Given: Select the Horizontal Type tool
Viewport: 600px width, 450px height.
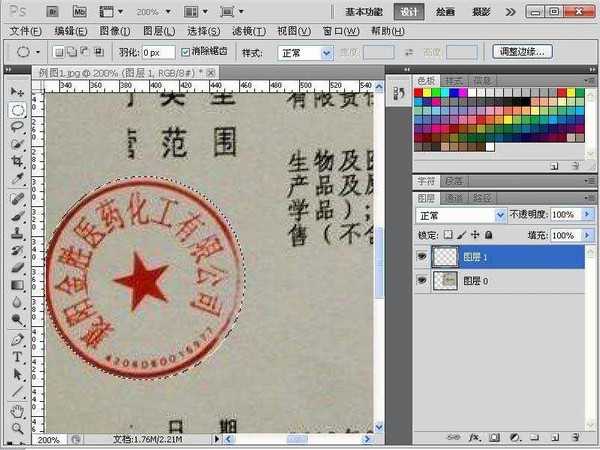Looking at the screenshot, I should pos(17,357).
